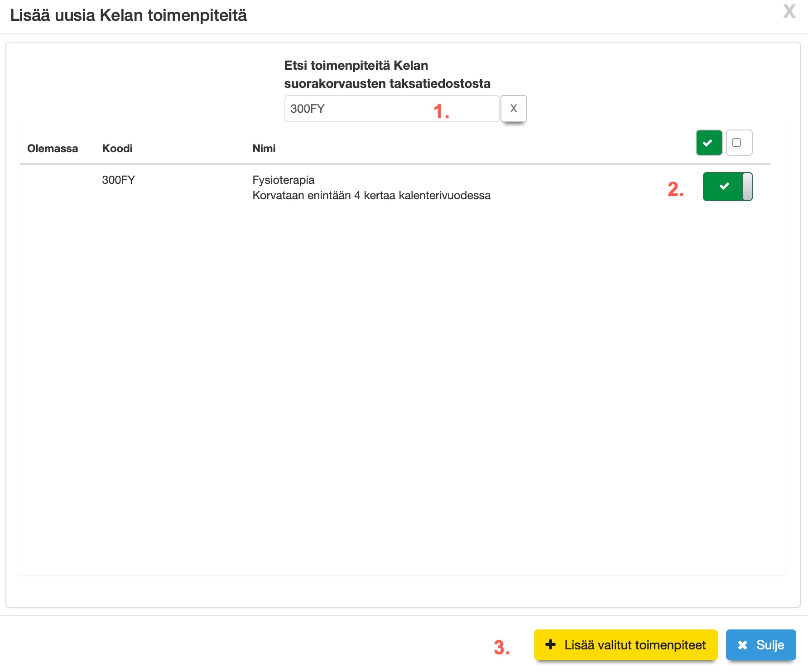
Task: Click the Fysioterapia procedure name
Action: click(x=284, y=180)
